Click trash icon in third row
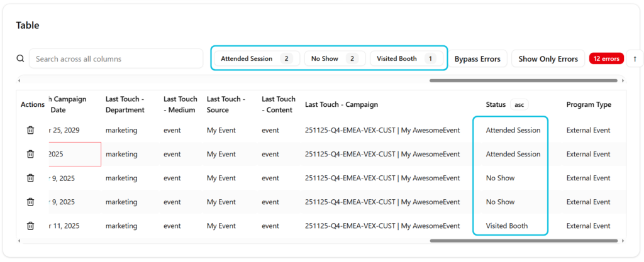Viewport: 644px width, 262px height. (30, 178)
